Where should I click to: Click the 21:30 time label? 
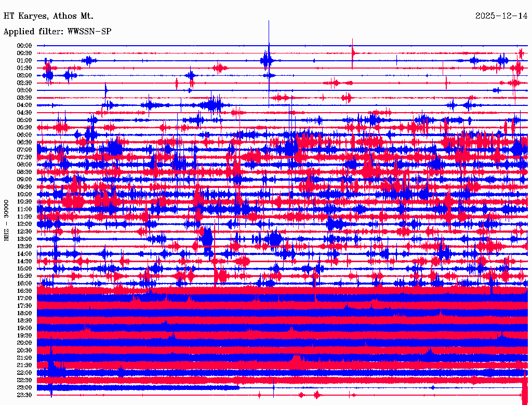pyautogui.click(x=24, y=366)
